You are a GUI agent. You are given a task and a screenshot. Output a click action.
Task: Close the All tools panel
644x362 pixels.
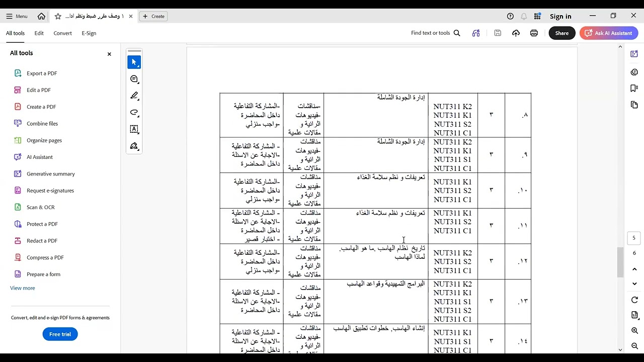pos(109,54)
